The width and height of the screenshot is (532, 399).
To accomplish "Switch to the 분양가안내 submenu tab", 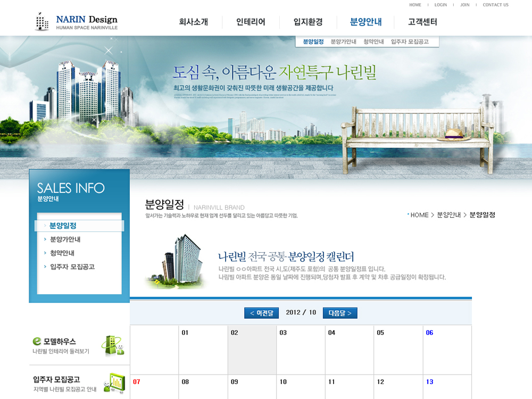I will point(343,41).
